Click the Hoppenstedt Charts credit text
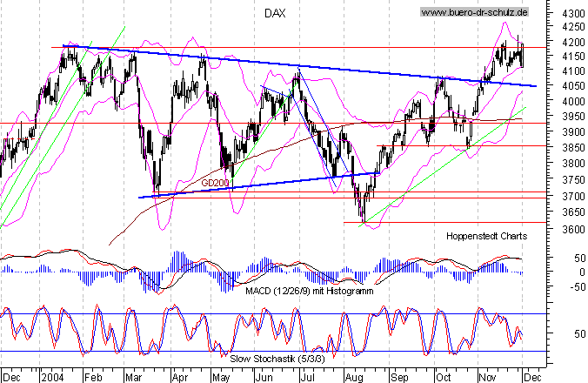This screenshot has width=588, height=383. click(x=485, y=236)
